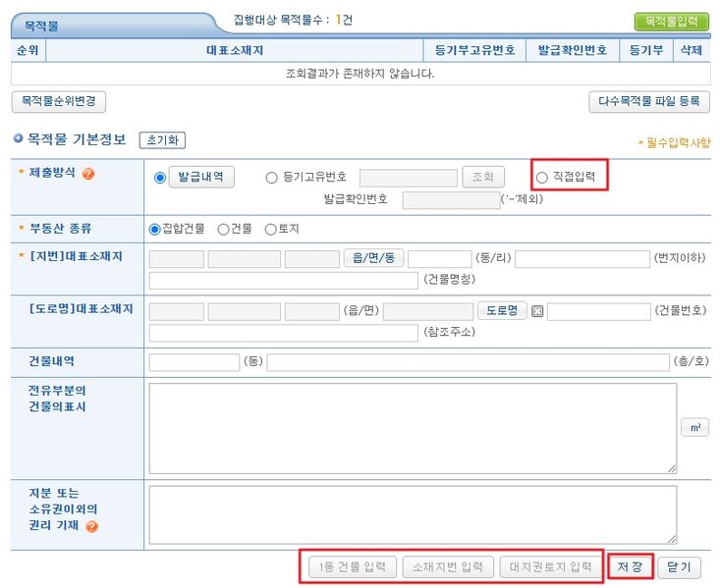Select 토지 as property type
Screen dimensions: 720x588
click(270, 229)
